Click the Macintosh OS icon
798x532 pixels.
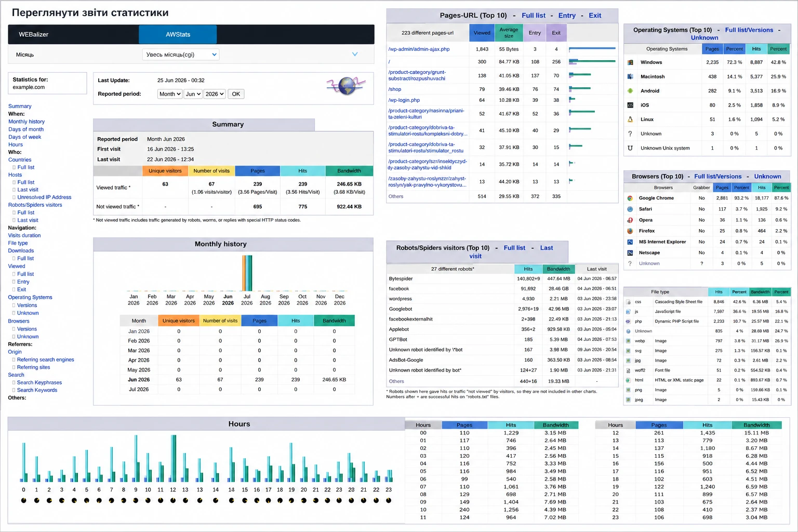pos(630,76)
